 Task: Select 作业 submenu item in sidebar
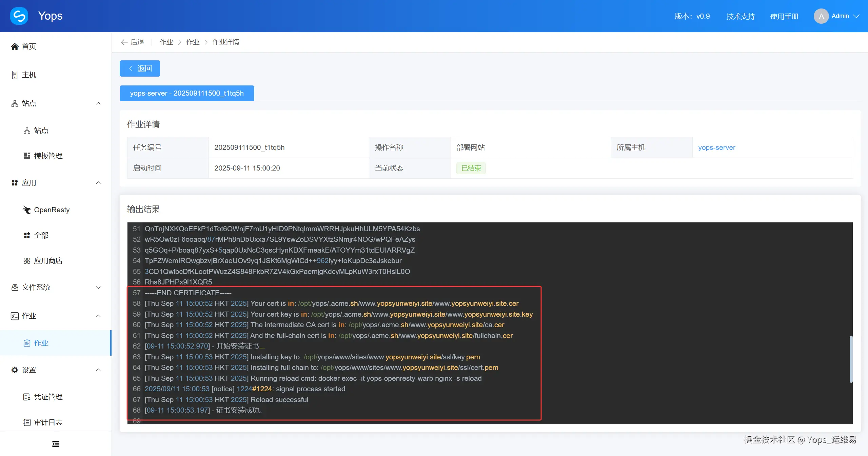(41, 343)
